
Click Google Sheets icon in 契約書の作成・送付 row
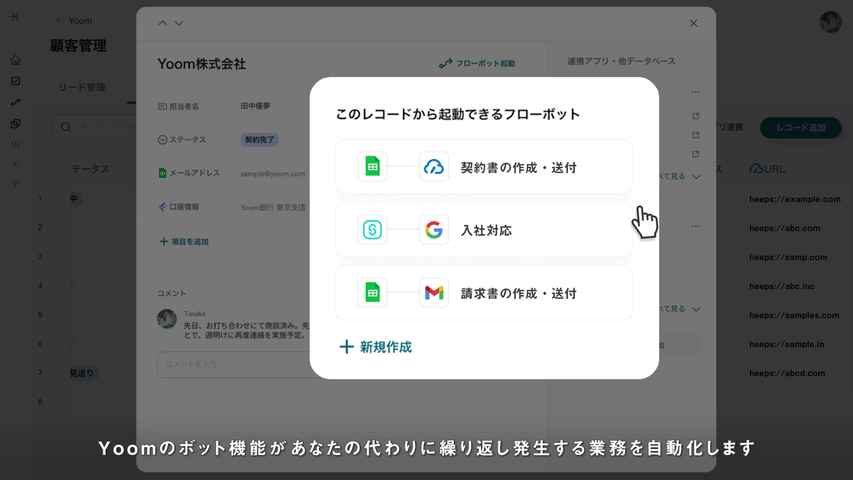tap(372, 167)
